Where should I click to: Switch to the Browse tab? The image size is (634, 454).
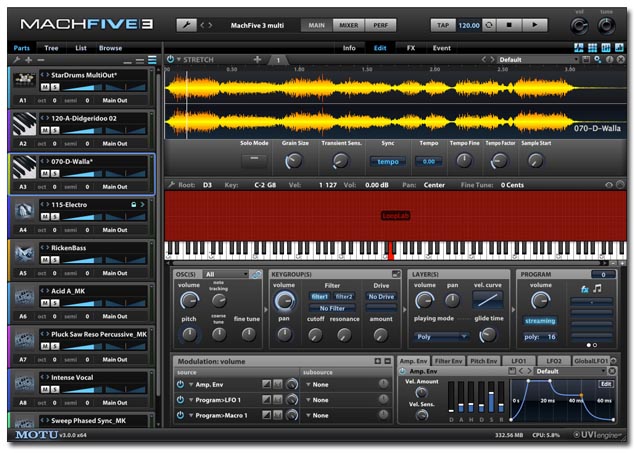[110, 48]
